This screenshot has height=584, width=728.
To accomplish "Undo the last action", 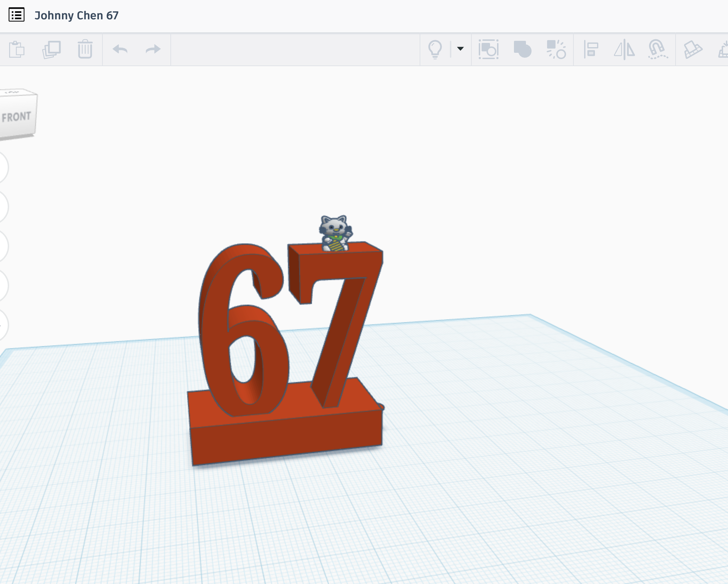I will coord(120,49).
